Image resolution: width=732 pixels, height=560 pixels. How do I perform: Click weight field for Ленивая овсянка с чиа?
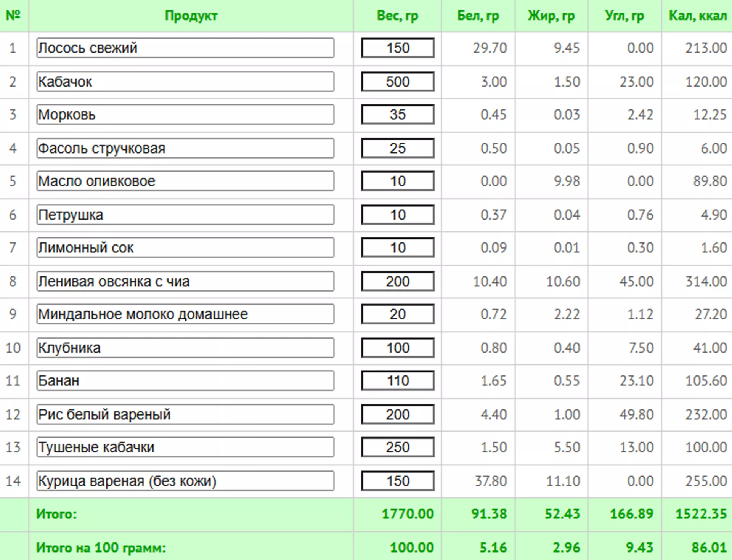coord(398,281)
